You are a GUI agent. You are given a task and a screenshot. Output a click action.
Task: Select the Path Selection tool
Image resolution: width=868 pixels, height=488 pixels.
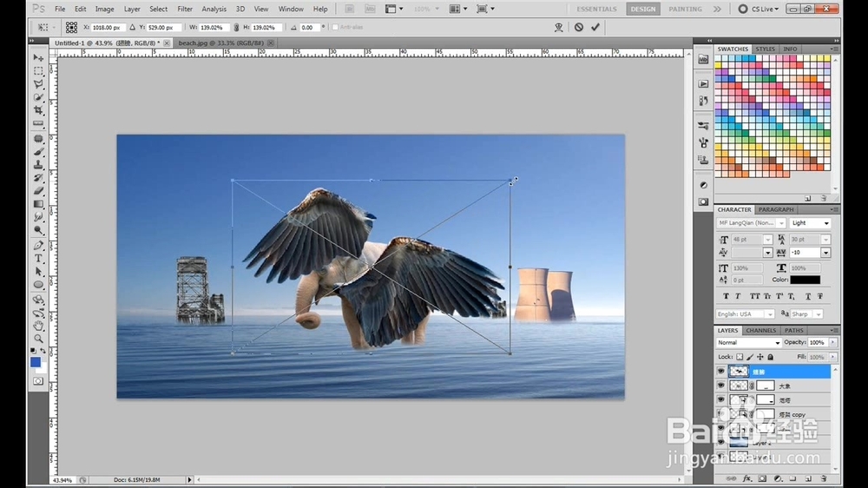38,272
